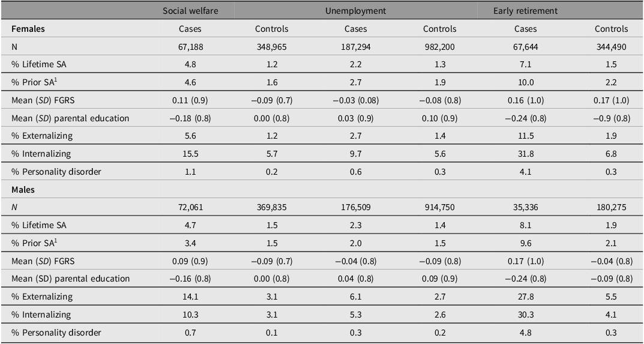
Task: Click the early retirement controls value 344,490
Action: click(x=611, y=47)
